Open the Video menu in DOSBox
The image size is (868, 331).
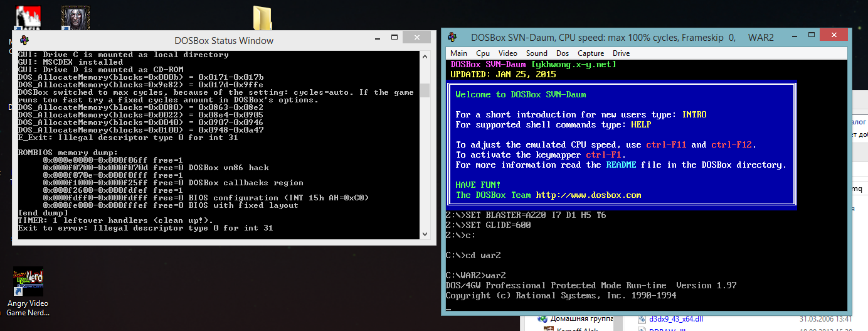(508, 53)
